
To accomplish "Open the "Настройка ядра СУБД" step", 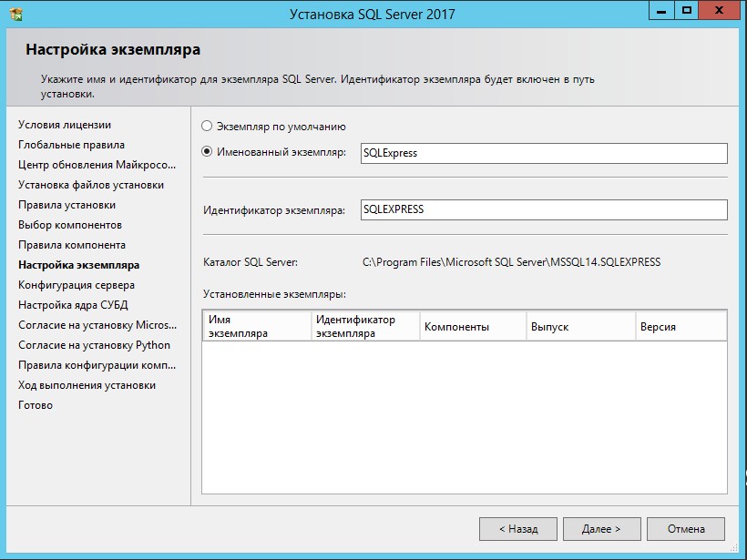I will (64, 305).
